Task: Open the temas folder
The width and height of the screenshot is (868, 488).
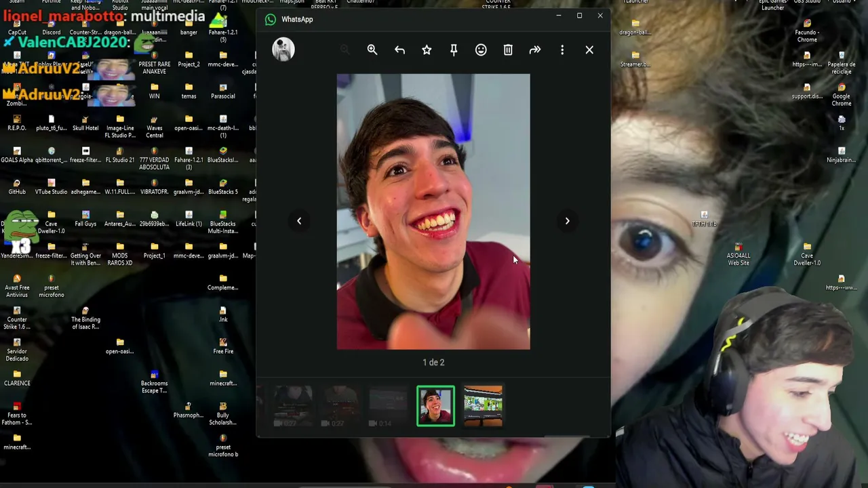Action: click(x=189, y=91)
